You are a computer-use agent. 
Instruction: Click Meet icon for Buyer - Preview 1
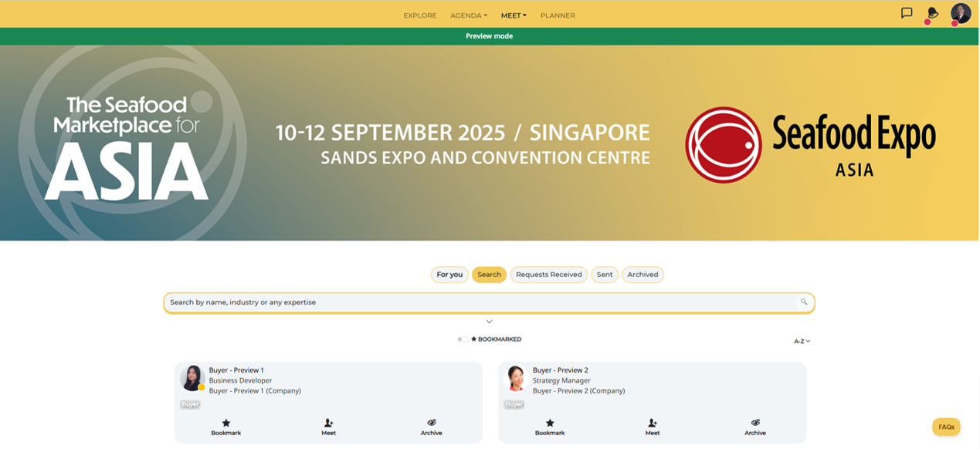329,424
